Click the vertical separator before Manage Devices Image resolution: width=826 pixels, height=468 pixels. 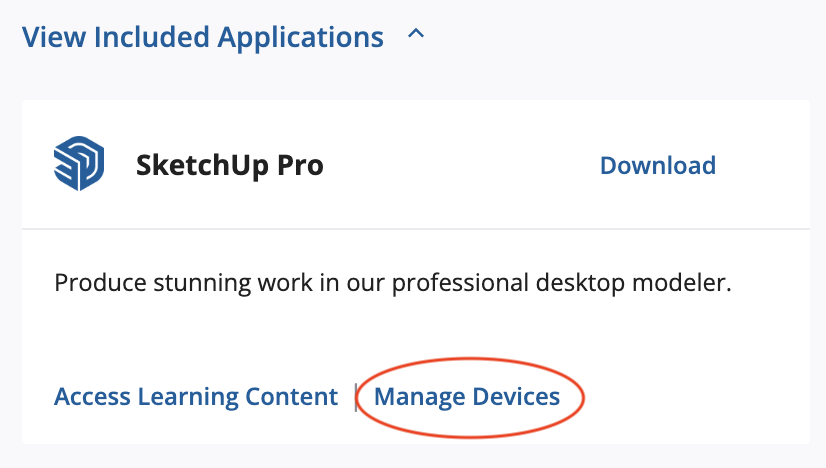356,397
